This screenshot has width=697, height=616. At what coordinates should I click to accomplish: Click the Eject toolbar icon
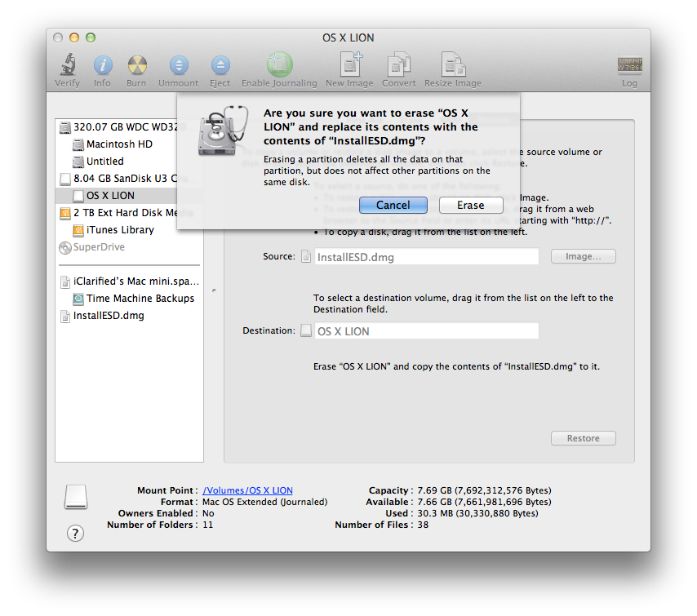pos(220,66)
